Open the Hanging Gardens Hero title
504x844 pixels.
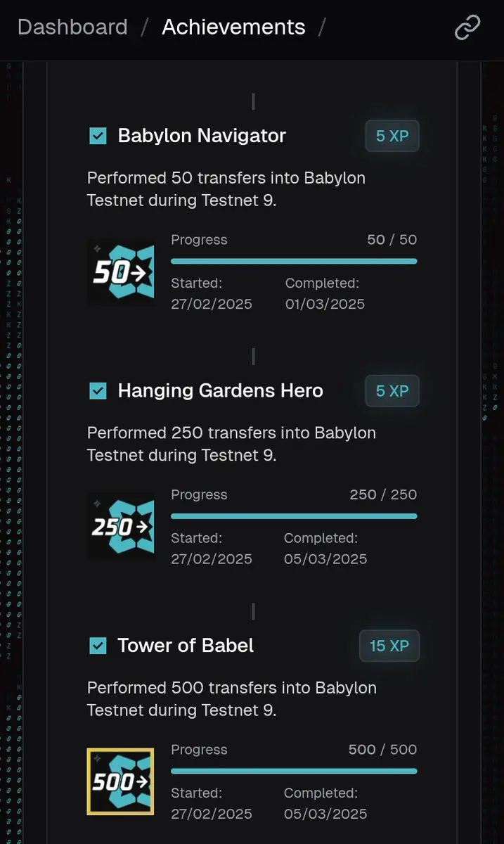(x=221, y=390)
